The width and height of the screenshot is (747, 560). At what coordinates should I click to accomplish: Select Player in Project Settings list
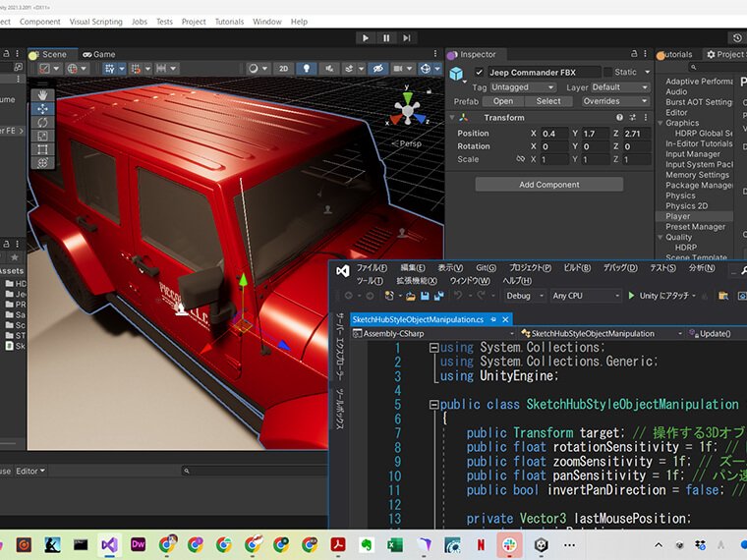coord(677,216)
